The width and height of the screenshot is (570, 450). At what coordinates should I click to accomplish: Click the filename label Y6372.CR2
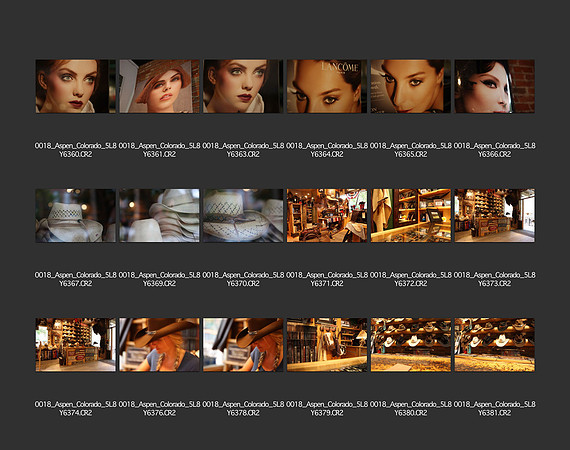pyautogui.click(x=410, y=279)
